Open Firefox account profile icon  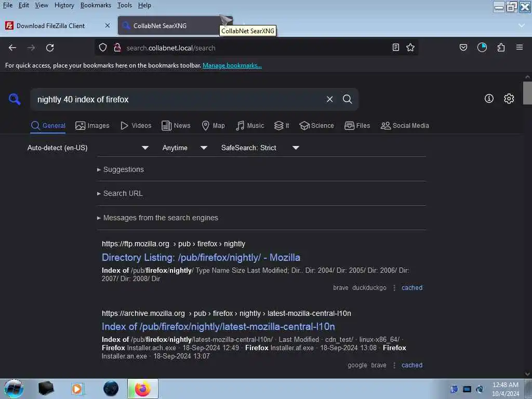click(482, 47)
